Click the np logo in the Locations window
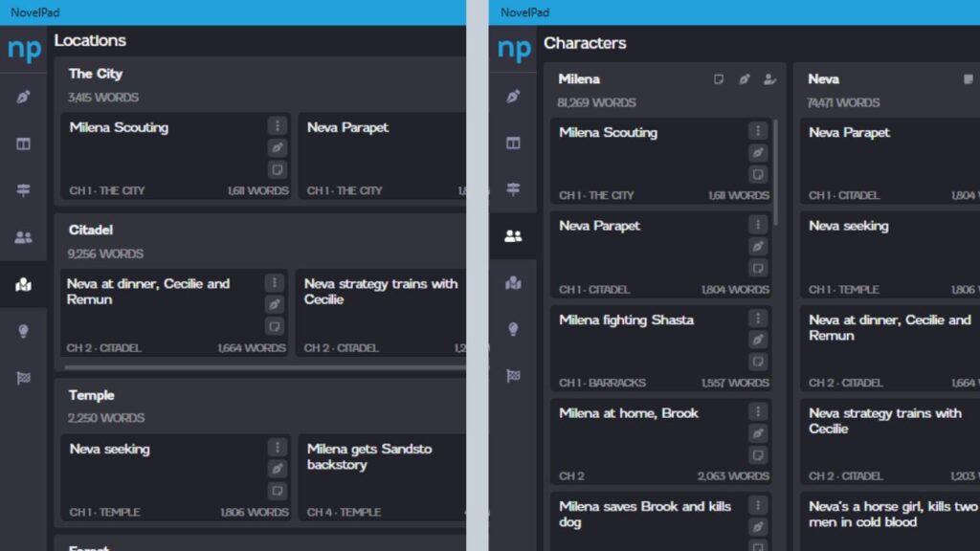 tap(24, 49)
